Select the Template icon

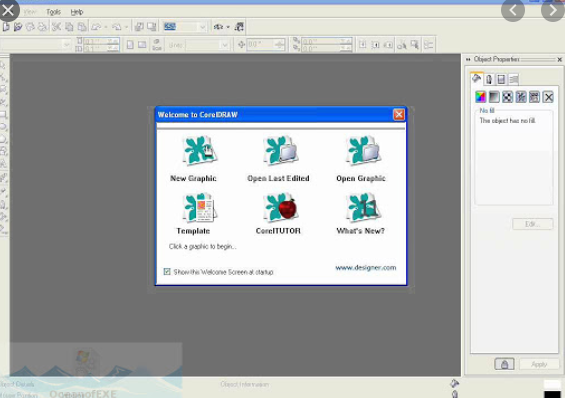point(199,207)
